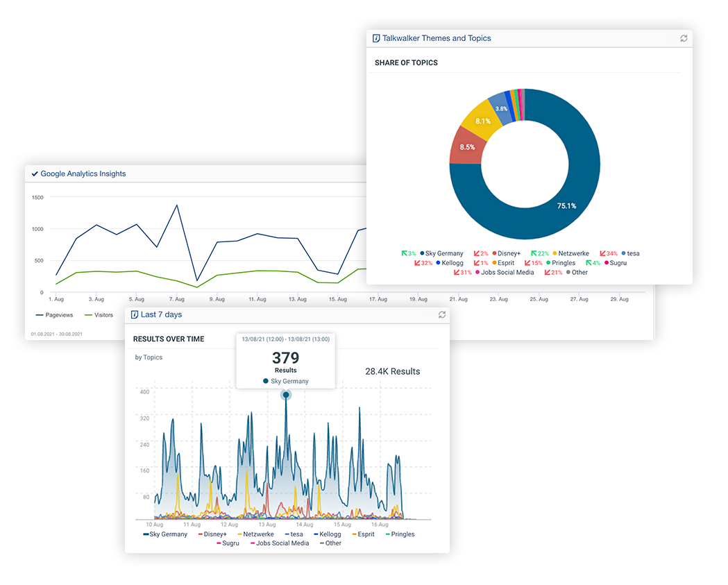Refresh the Talkwalker Themes and Topics widget
Viewport: 728px width, 585px height.
point(684,39)
